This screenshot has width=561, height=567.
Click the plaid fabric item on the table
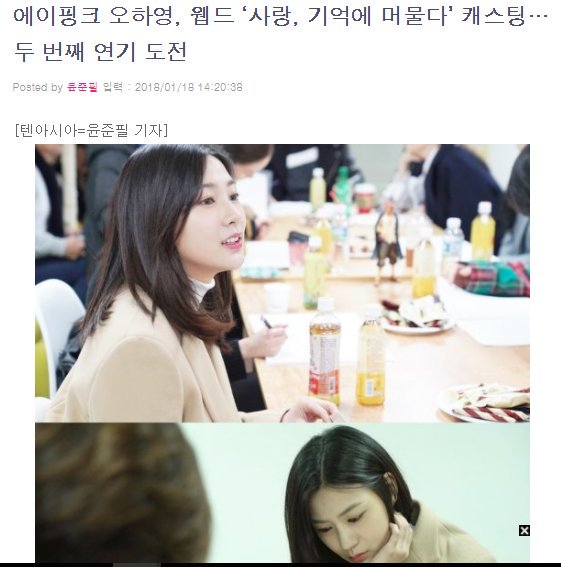pos(492,278)
